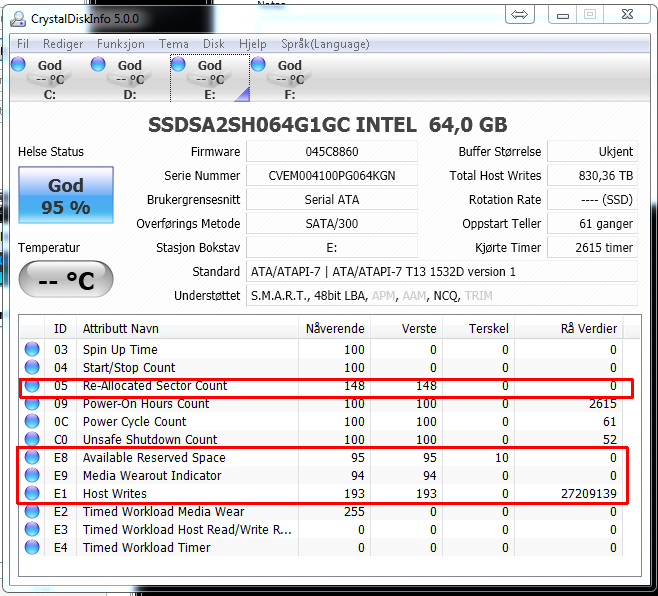The image size is (658, 596).
Task: Minimize the CrystalDiskInfo window
Action: tap(563, 15)
